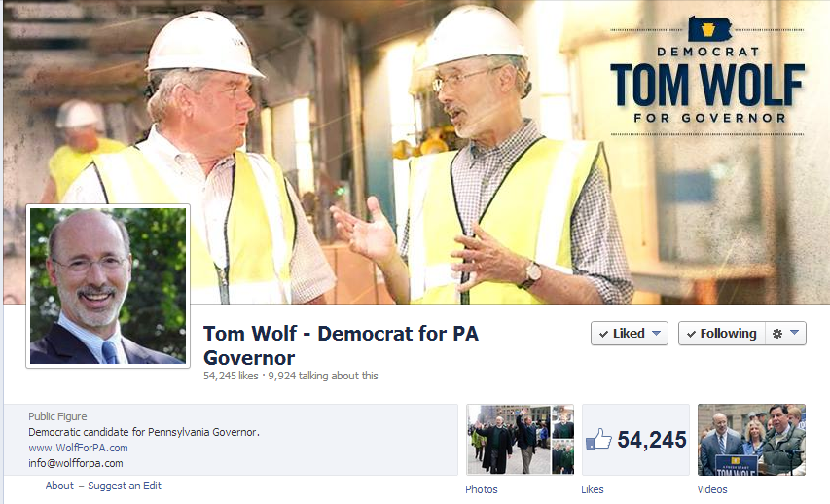
Task: Click the checkmark on the Following button
Action: pos(691,334)
